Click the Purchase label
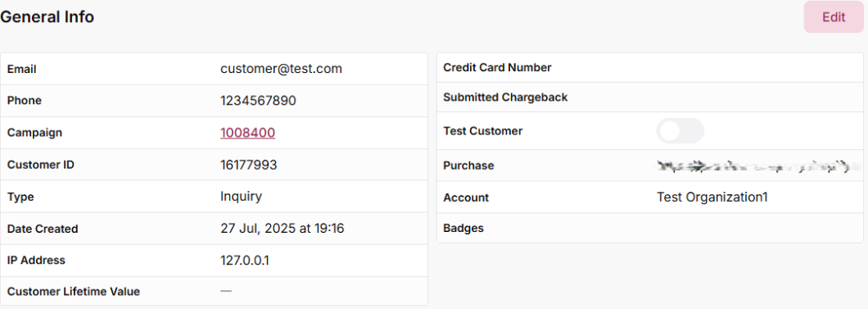 (468, 166)
